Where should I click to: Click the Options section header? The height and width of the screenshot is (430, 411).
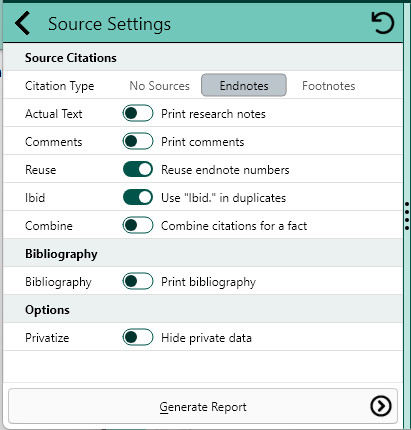[47, 310]
